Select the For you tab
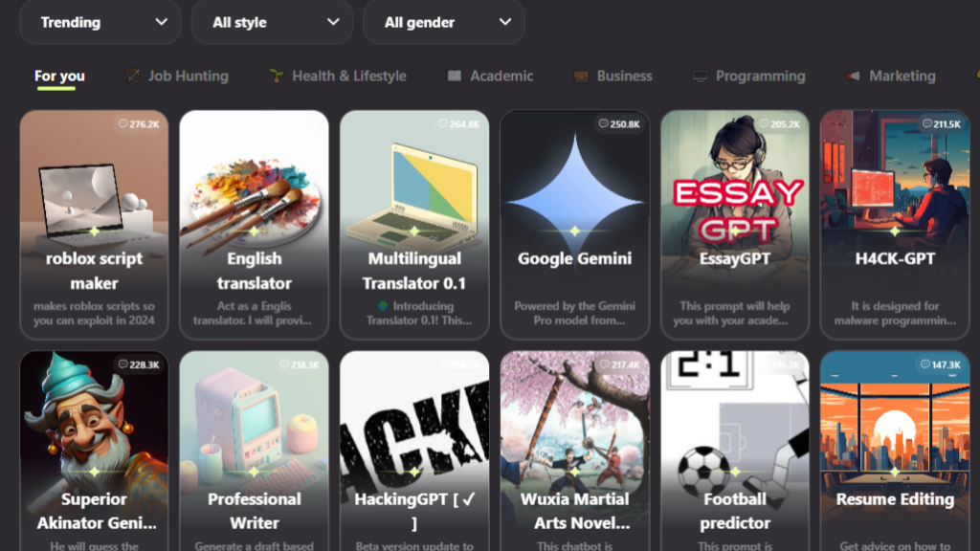The width and height of the screenshot is (980, 551). point(59,76)
